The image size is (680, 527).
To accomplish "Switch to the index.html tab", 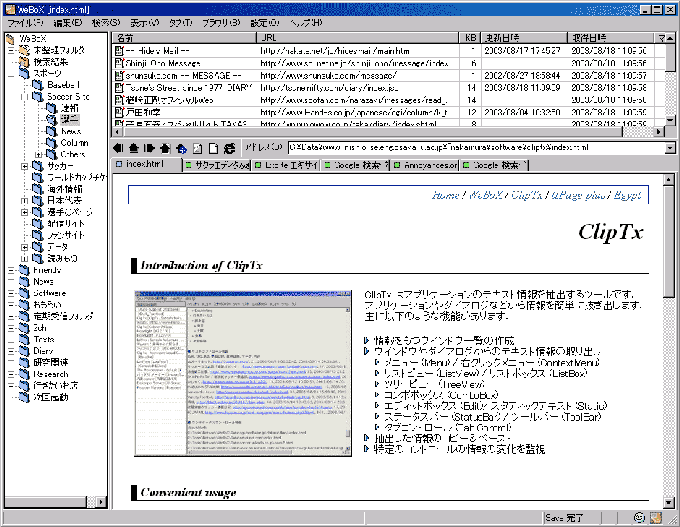I will [147, 164].
